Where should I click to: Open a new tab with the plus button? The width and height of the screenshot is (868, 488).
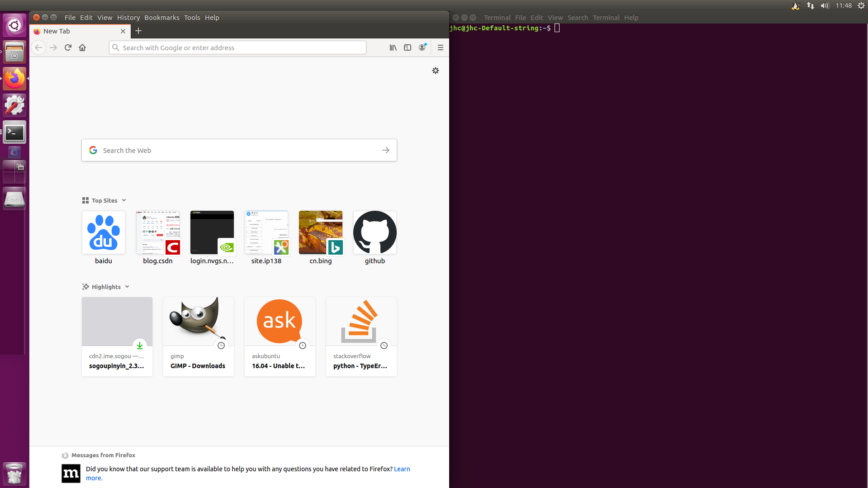point(138,31)
